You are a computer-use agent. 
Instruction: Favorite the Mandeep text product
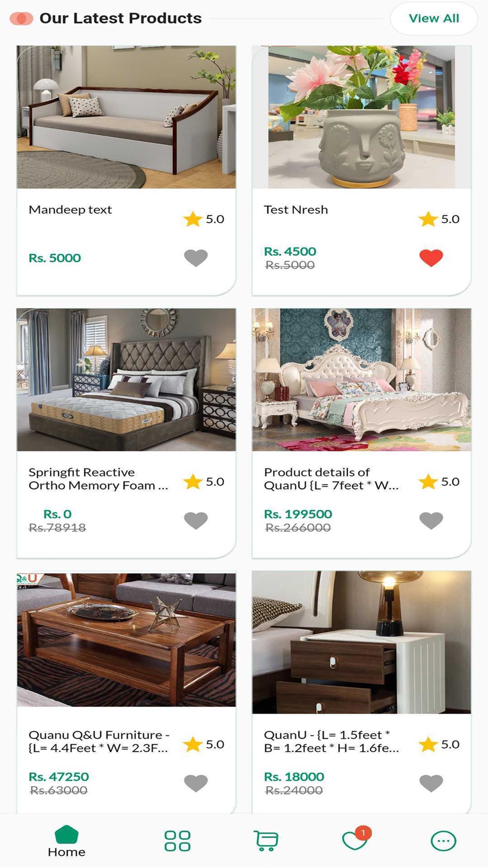click(196, 257)
